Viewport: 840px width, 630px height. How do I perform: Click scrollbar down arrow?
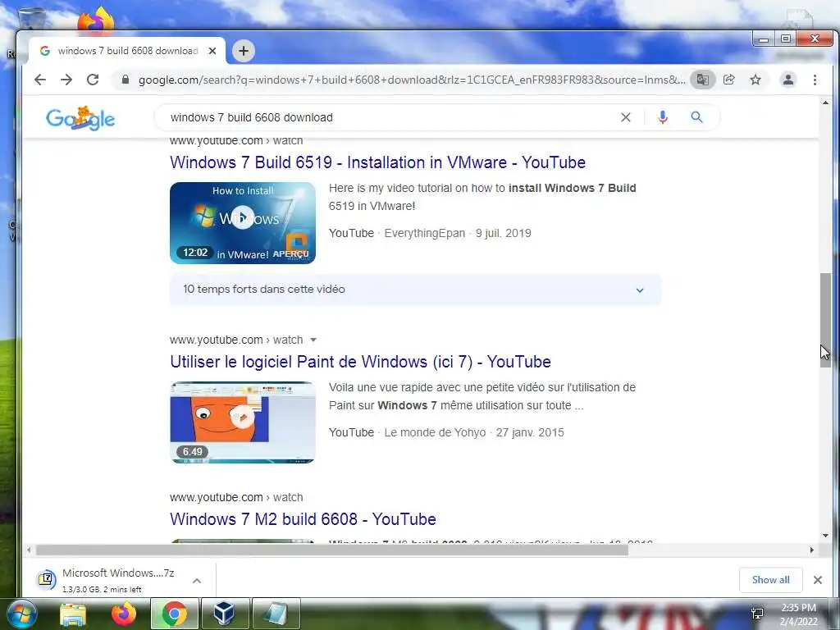[825, 535]
